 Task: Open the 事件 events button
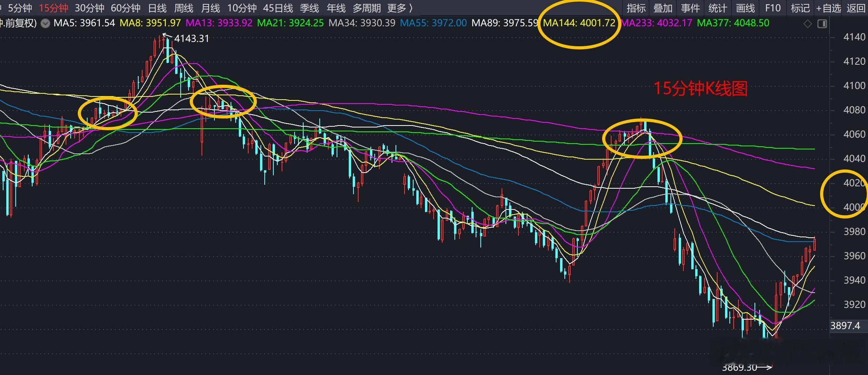(690, 8)
